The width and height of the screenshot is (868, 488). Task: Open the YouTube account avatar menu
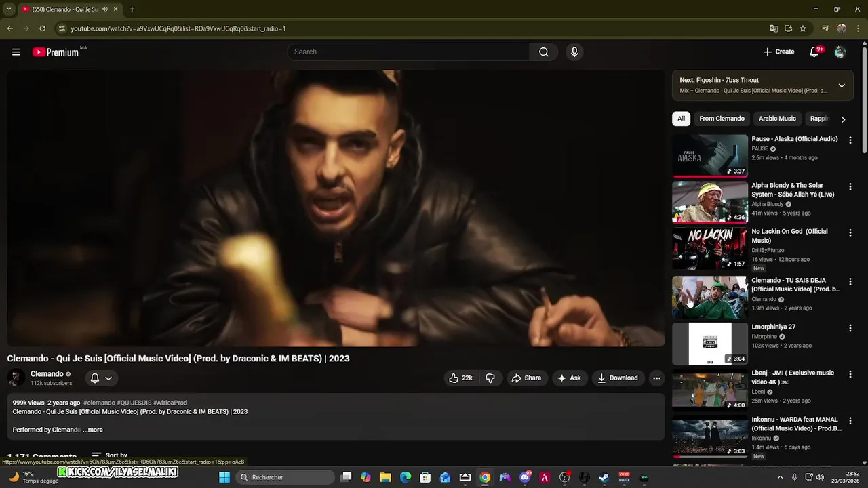point(840,52)
